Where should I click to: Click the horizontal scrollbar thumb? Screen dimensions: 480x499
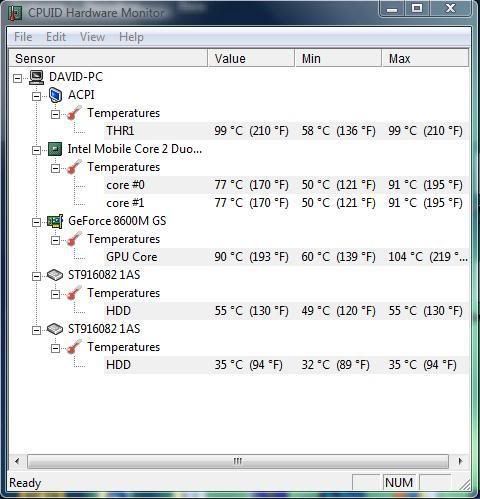(238, 461)
